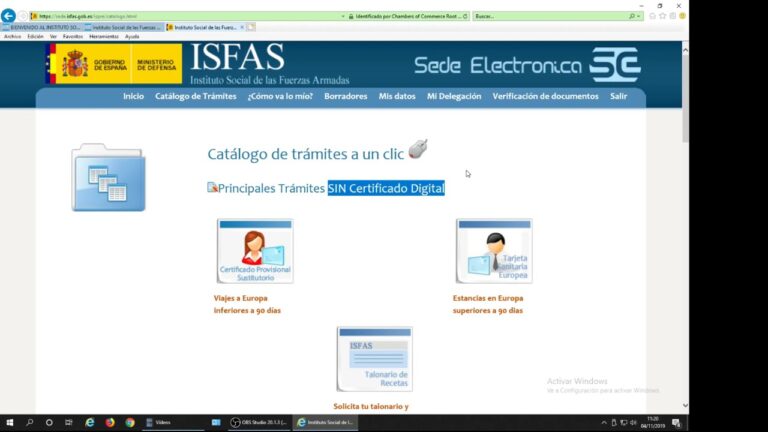Switch to Vídeos window in taskbar
This screenshot has width=768, height=432.
click(171, 422)
